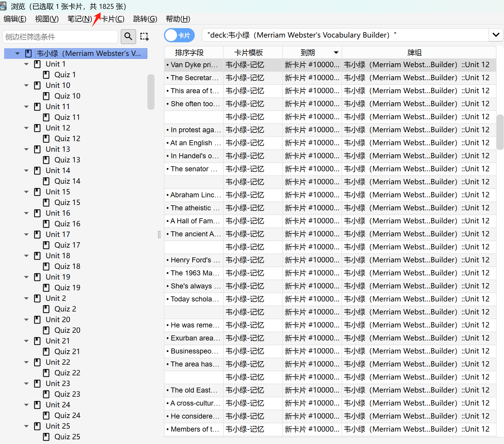This screenshot has height=444, width=504.
Task: Click the deck icon beside Quiz 12
Action: click(x=46, y=139)
